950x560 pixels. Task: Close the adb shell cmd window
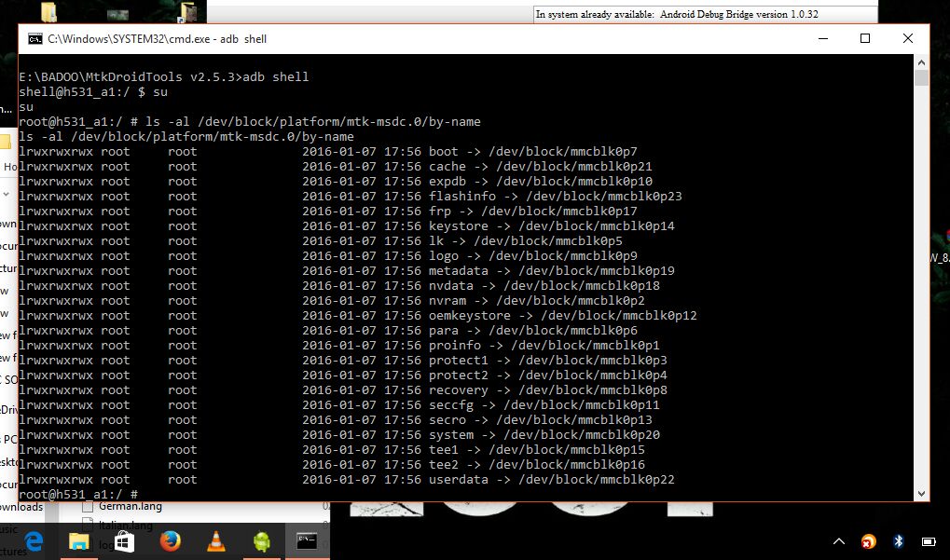(908, 39)
